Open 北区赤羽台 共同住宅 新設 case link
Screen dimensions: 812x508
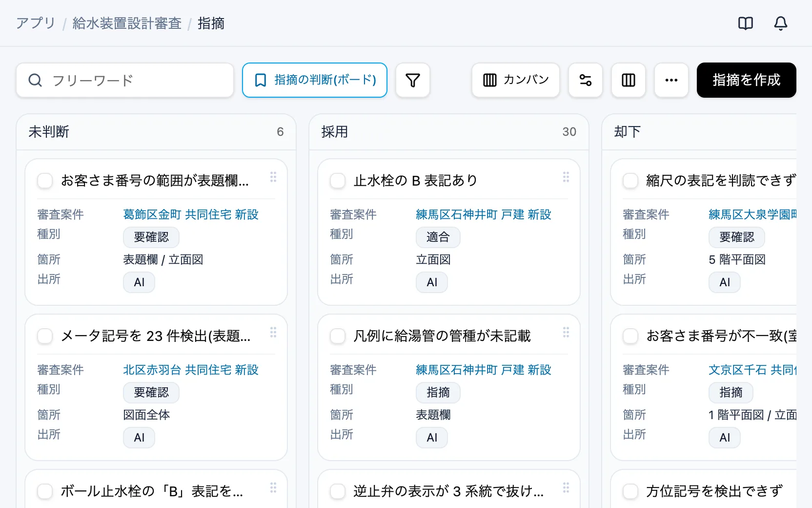tap(191, 370)
